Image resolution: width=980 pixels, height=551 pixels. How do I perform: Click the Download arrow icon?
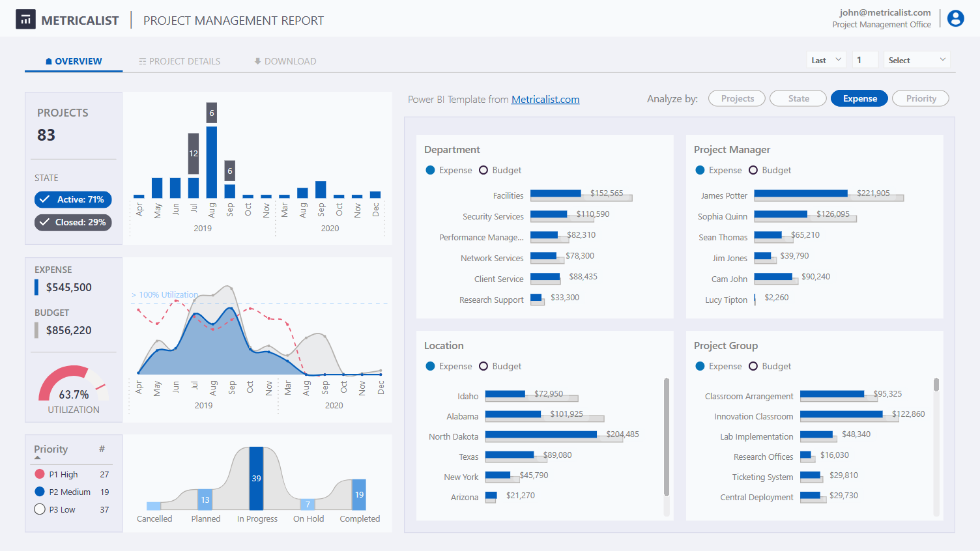click(x=257, y=61)
